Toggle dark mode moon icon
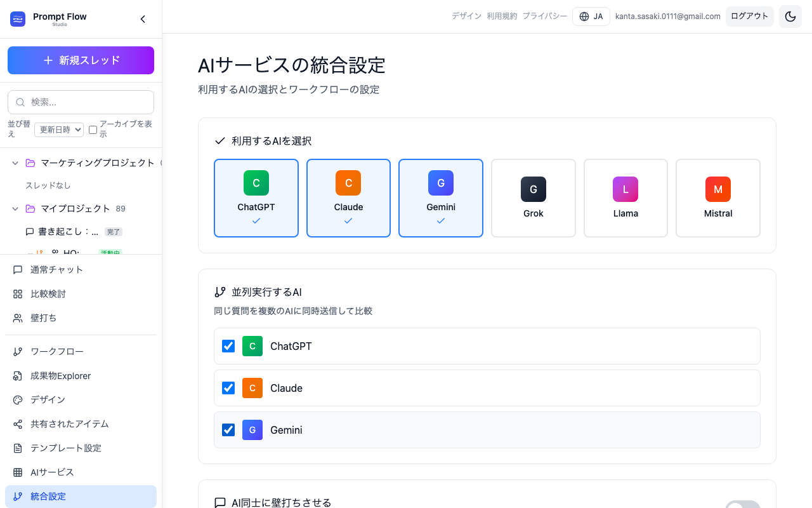This screenshot has width=812, height=508. pos(790,17)
